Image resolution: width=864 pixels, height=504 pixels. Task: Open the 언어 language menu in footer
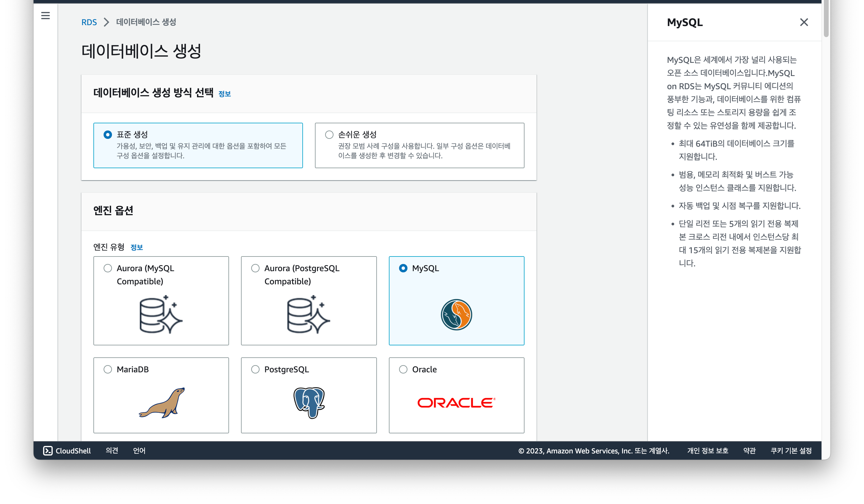pyautogui.click(x=139, y=450)
